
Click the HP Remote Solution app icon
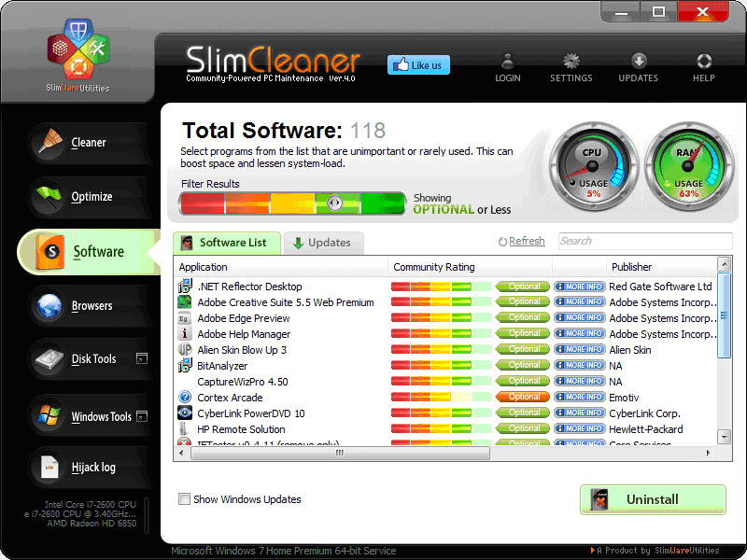[x=183, y=429]
